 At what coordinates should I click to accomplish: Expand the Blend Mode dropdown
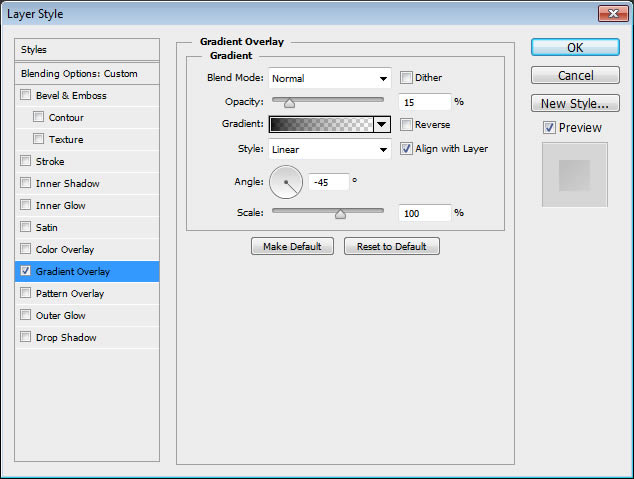[x=329, y=78]
